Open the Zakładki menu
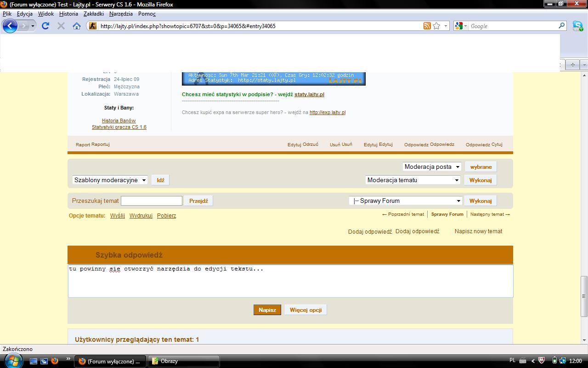588x368 pixels. click(94, 14)
